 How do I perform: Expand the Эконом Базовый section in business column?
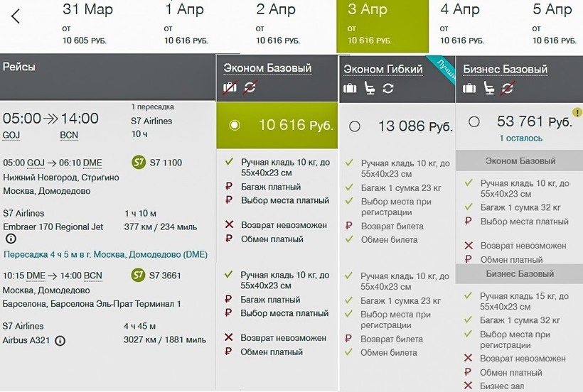point(520,160)
